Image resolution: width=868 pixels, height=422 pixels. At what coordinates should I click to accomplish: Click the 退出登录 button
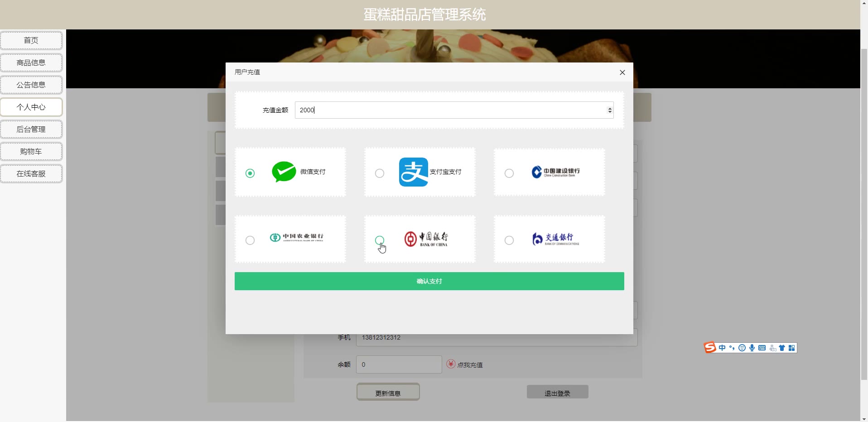pyautogui.click(x=558, y=392)
